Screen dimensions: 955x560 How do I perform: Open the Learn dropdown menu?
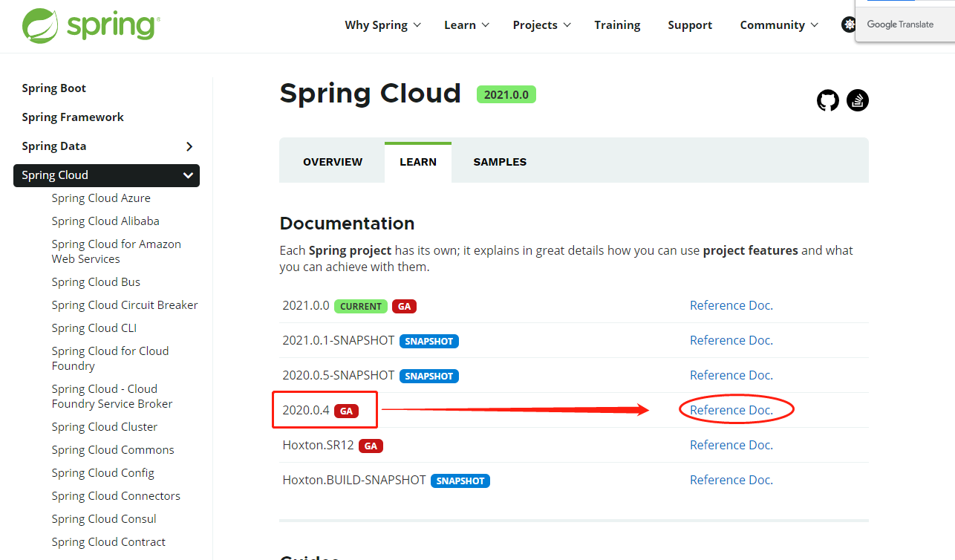pyautogui.click(x=466, y=25)
